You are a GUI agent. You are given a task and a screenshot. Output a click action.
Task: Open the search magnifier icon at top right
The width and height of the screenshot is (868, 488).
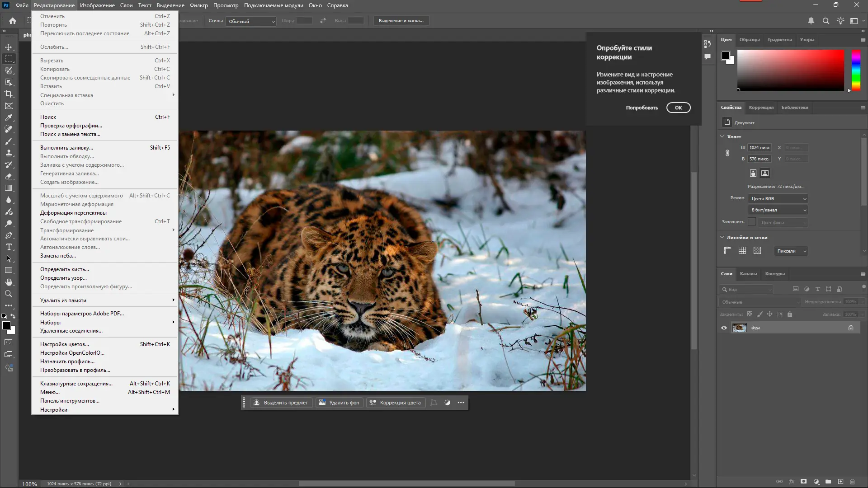pyautogui.click(x=826, y=21)
